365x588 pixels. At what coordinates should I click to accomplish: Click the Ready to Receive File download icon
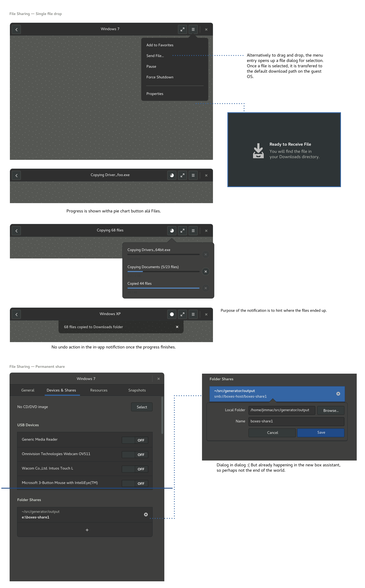(x=258, y=151)
